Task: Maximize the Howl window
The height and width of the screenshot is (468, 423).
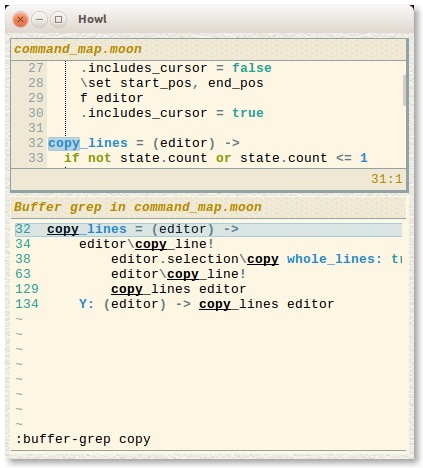Action: (58, 20)
